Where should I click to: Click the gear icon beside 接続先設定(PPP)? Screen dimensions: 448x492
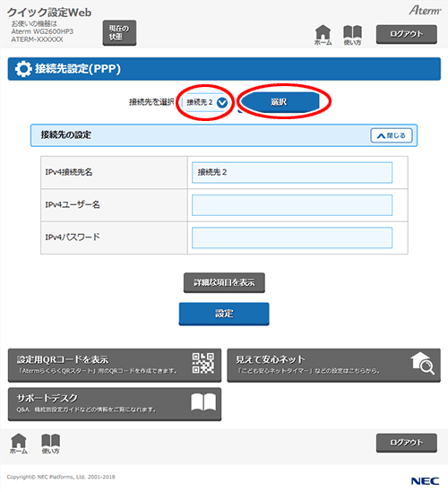coord(23,69)
